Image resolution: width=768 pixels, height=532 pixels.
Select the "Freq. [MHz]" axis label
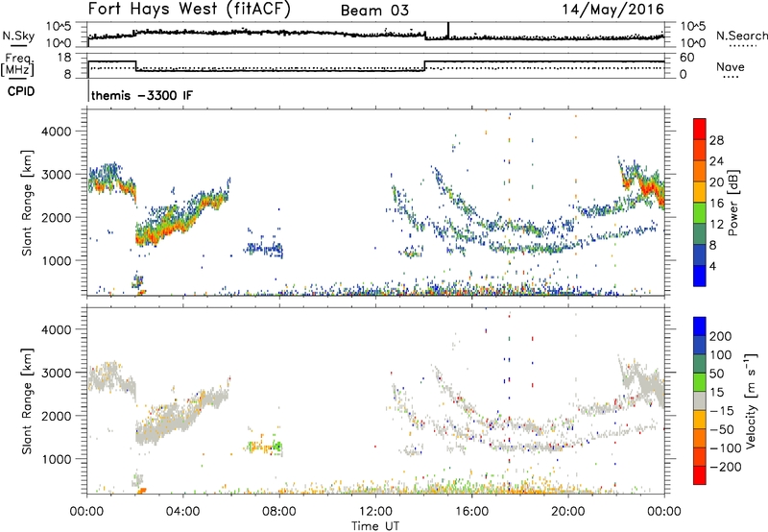point(17,65)
